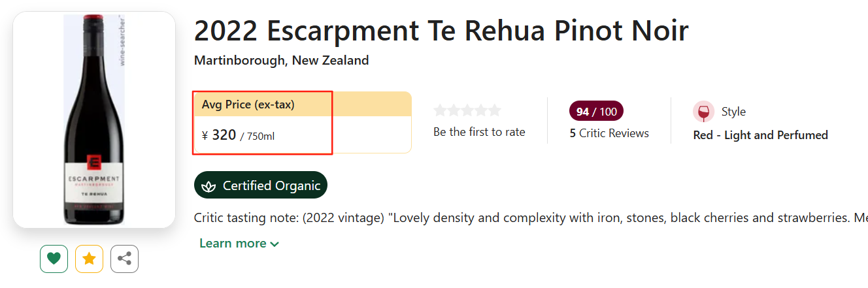868x288 pixels.
Task: Click the green heart wishlist icon
Action: click(x=54, y=259)
